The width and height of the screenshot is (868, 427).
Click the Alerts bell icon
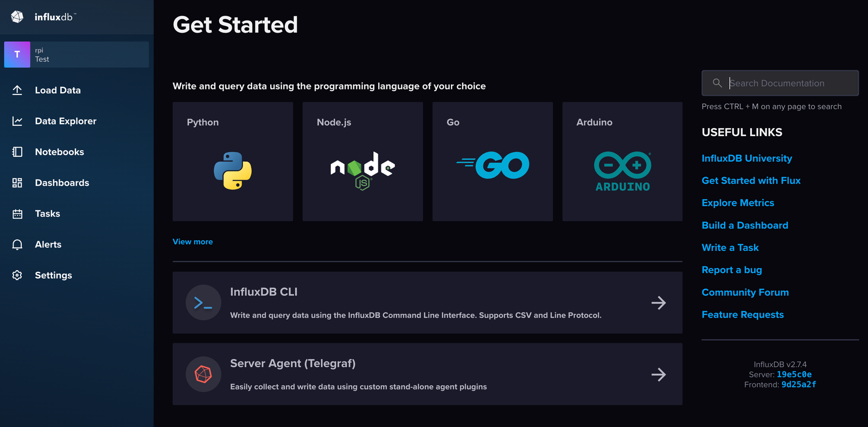click(x=17, y=245)
